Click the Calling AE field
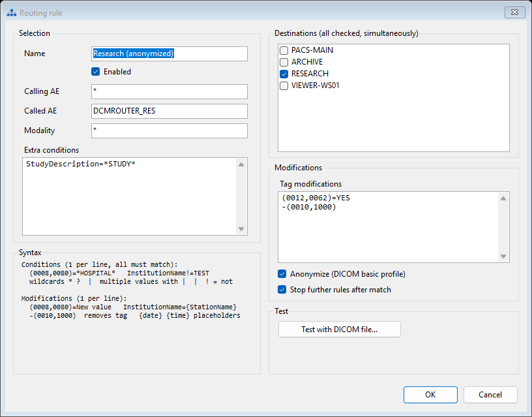This screenshot has width=532, height=417. pyautogui.click(x=170, y=91)
